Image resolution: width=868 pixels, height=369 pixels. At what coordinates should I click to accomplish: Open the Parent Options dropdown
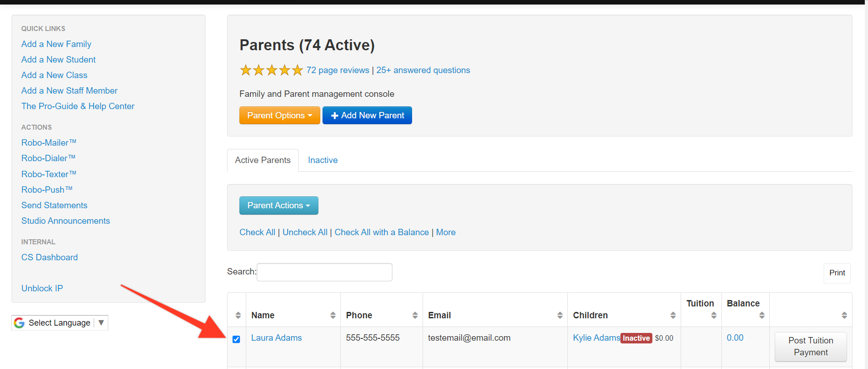(280, 116)
